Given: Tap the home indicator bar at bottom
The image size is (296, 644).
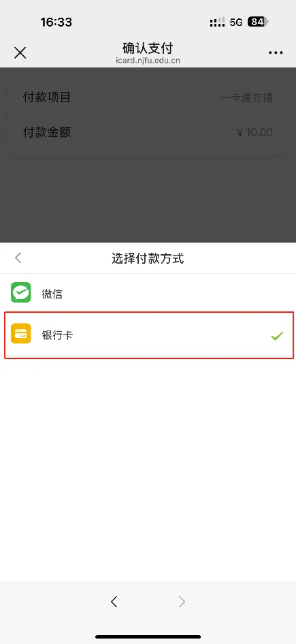Looking at the screenshot, I should point(148,637).
